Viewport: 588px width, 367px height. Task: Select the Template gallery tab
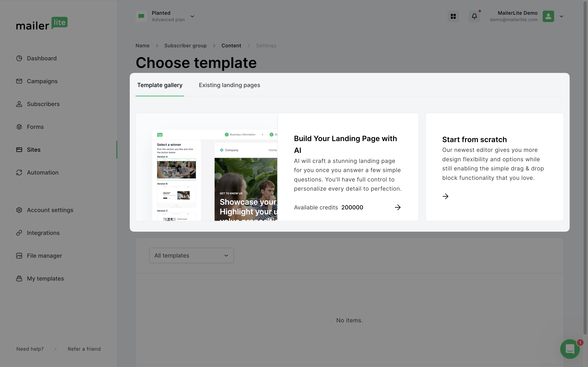(x=160, y=85)
